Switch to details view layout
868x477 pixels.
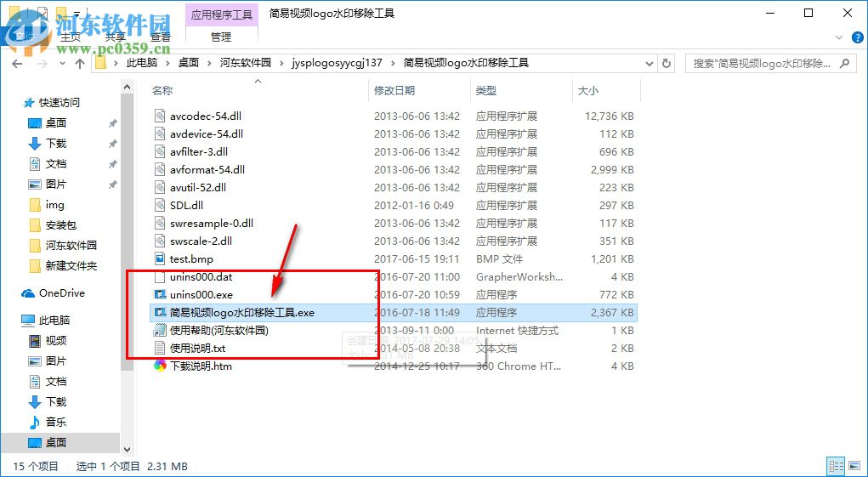click(x=837, y=466)
